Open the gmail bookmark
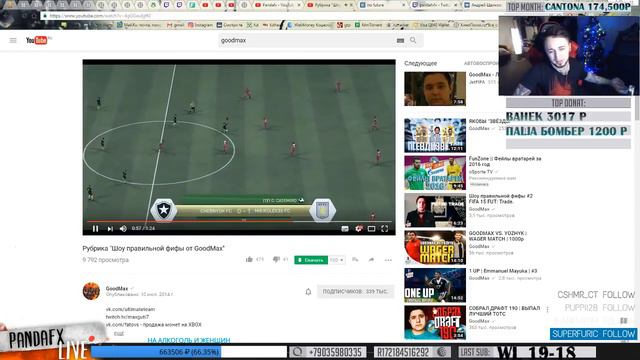The image size is (640, 360). [176, 25]
